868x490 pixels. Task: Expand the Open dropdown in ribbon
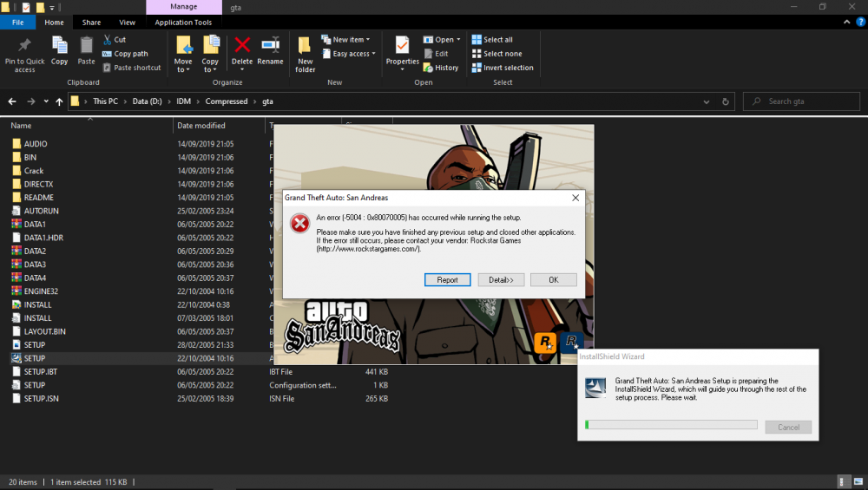[x=442, y=40]
